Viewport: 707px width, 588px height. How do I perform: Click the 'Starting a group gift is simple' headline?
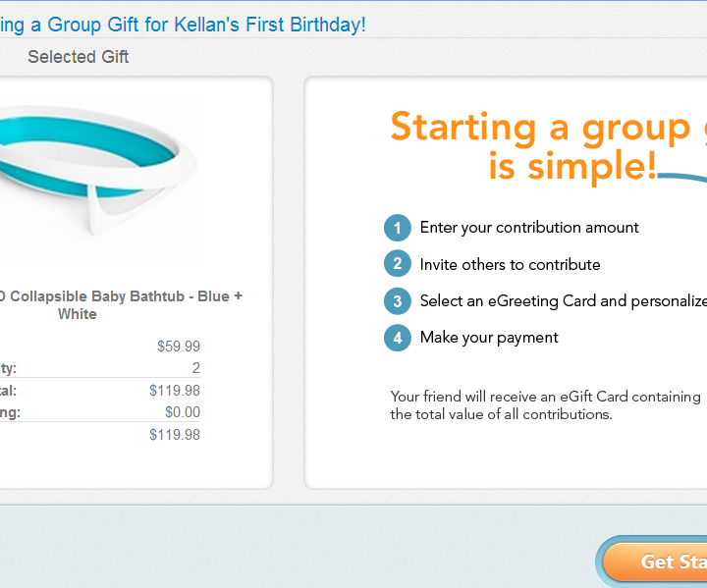point(548,146)
